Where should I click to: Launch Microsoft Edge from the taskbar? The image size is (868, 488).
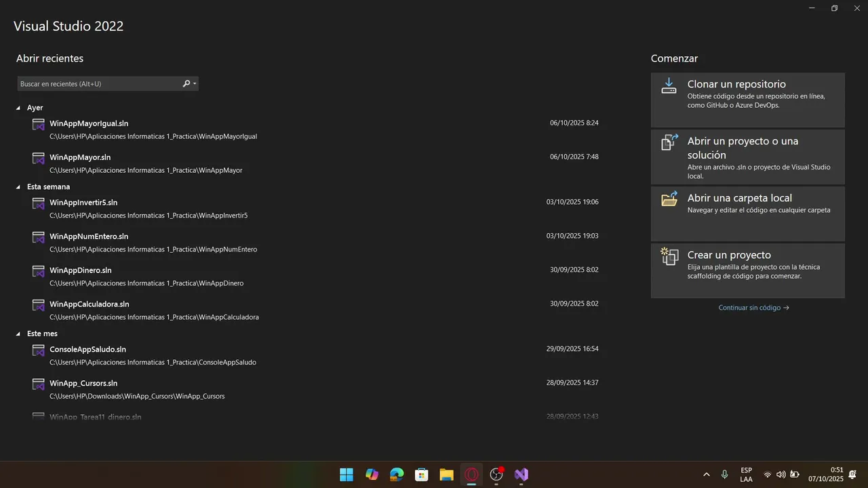tap(397, 474)
